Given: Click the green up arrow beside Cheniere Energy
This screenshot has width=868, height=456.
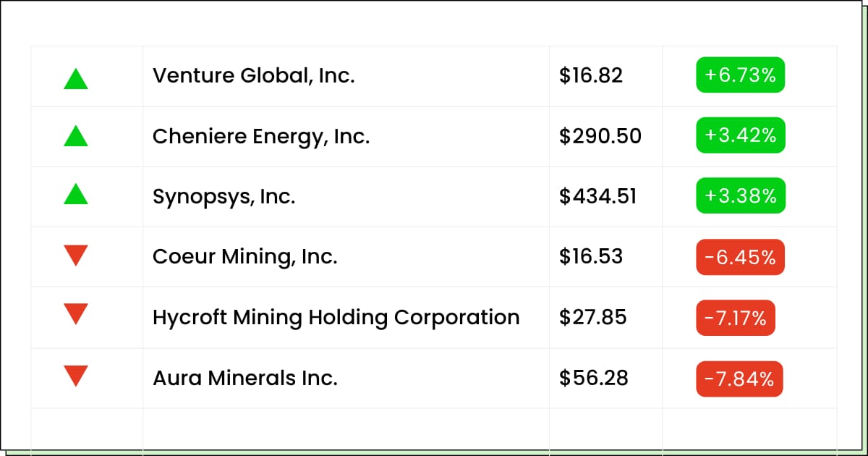Looking at the screenshot, I should click(x=76, y=136).
